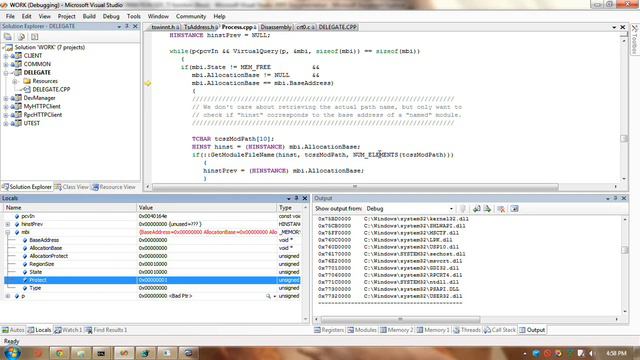Open the Modules tab
This screenshot has height=360, width=640.
[362, 330]
